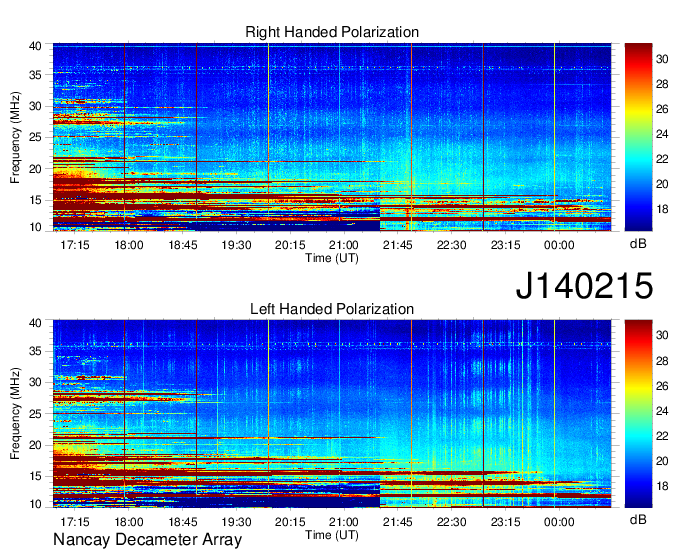Click the '21:45' time tick of Left Handed plot
Image resolution: width=680 pixels, height=552 pixels.
click(398, 522)
